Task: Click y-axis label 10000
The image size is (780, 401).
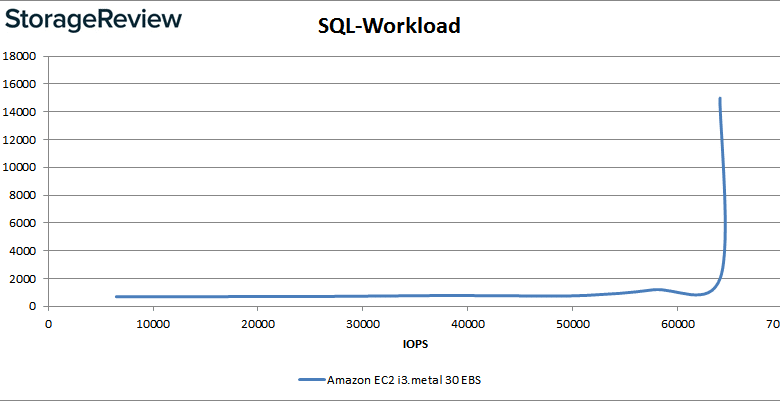Action: click(19, 168)
